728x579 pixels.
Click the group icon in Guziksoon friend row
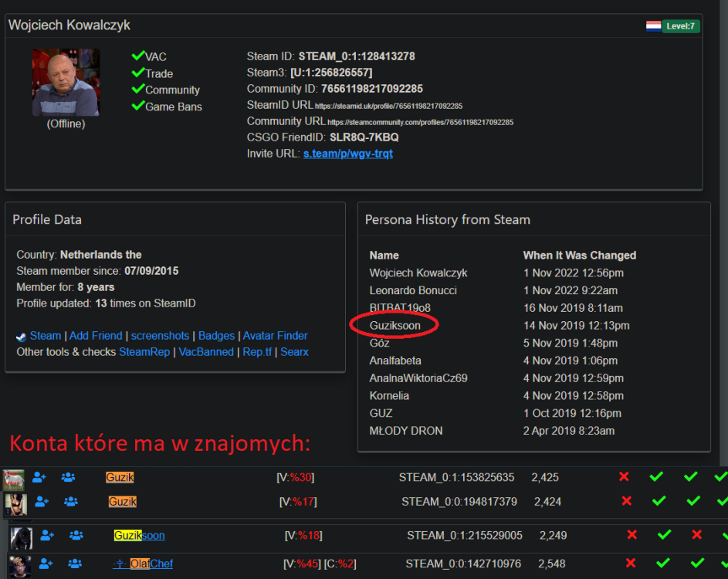point(76,535)
